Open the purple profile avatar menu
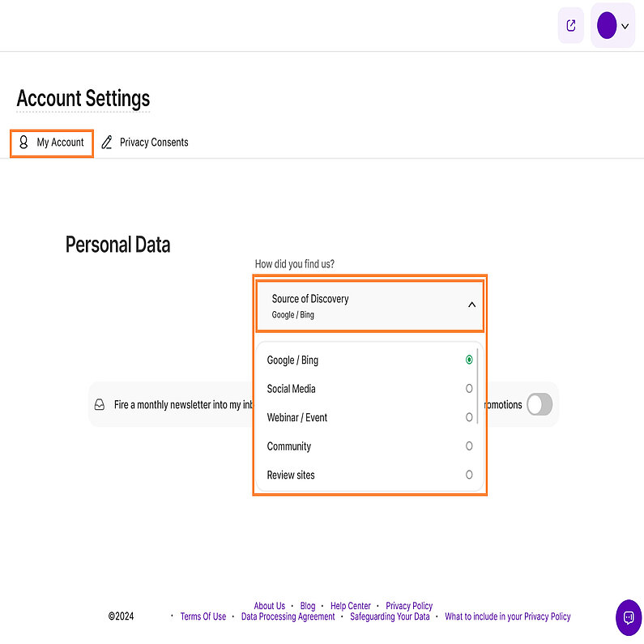Screen dimensions: 644x644 point(607,26)
